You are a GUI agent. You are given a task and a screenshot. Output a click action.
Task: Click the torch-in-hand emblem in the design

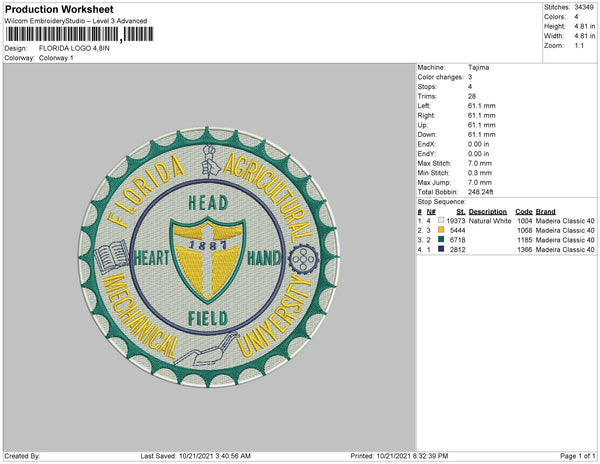click(210, 161)
